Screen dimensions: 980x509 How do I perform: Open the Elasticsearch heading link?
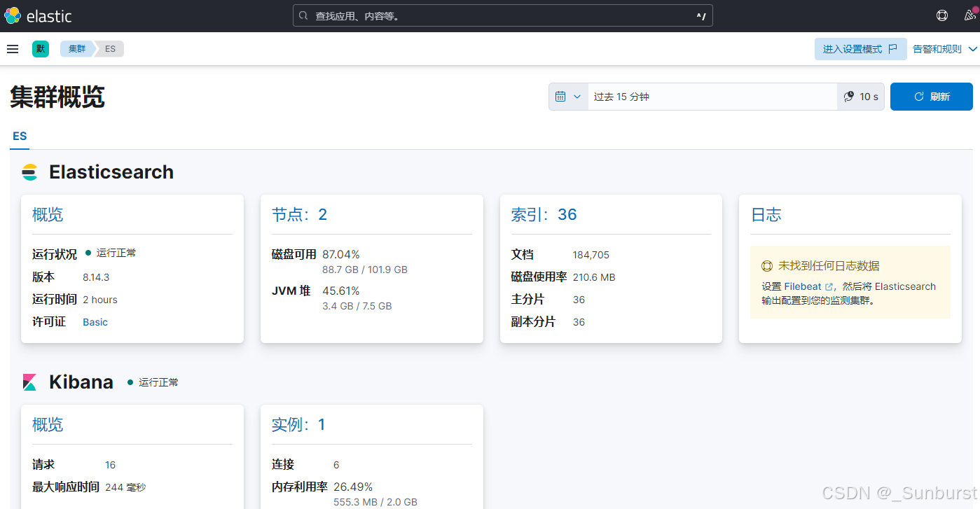click(111, 172)
